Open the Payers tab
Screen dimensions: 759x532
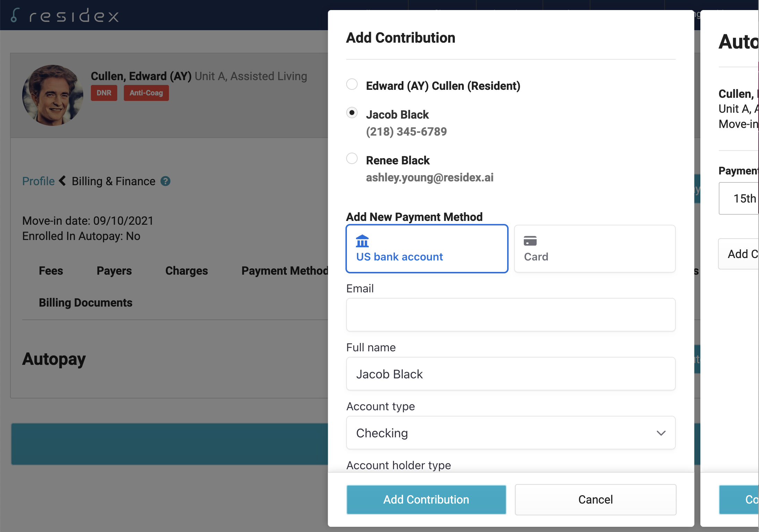114,271
